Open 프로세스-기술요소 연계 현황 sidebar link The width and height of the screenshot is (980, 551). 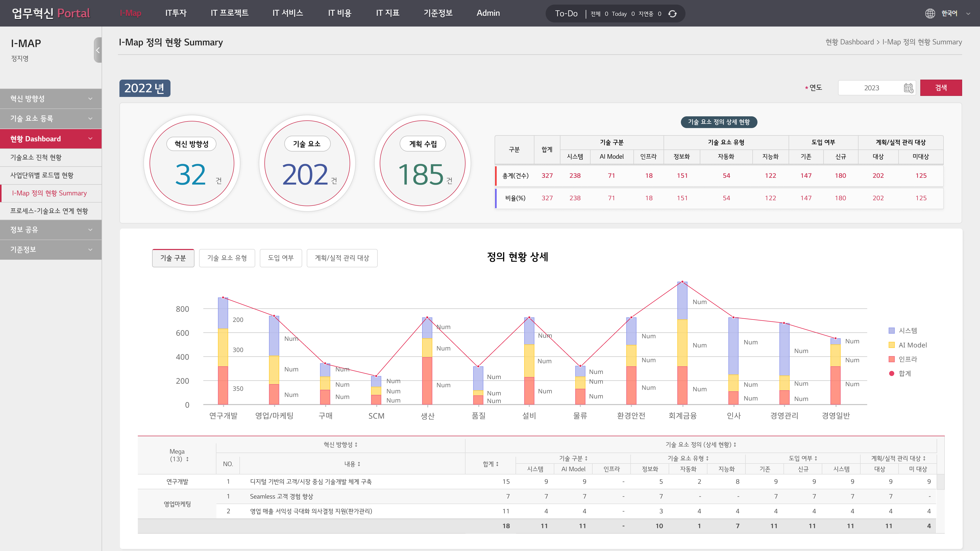[51, 211]
